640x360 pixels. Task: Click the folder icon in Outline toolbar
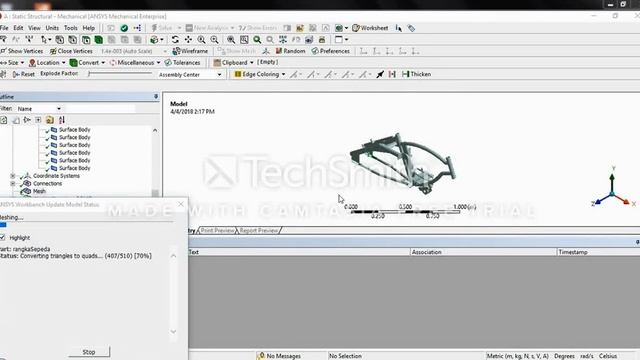coord(50,120)
